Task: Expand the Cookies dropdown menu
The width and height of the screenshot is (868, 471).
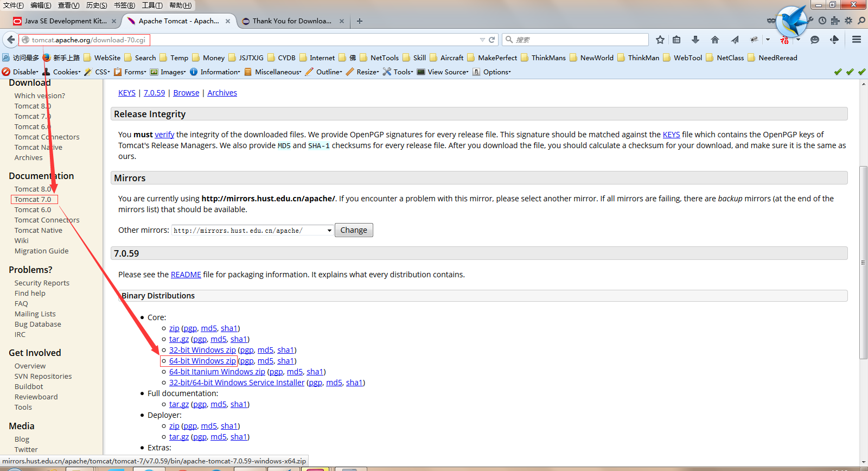Action: tap(61, 72)
